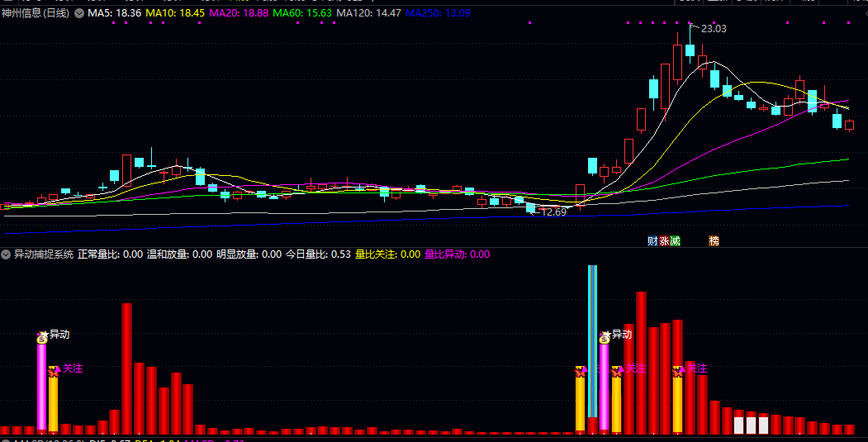Click the yellow 量比关注: 0.00 readout
The height and width of the screenshot is (442, 868).
[x=387, y=254]
